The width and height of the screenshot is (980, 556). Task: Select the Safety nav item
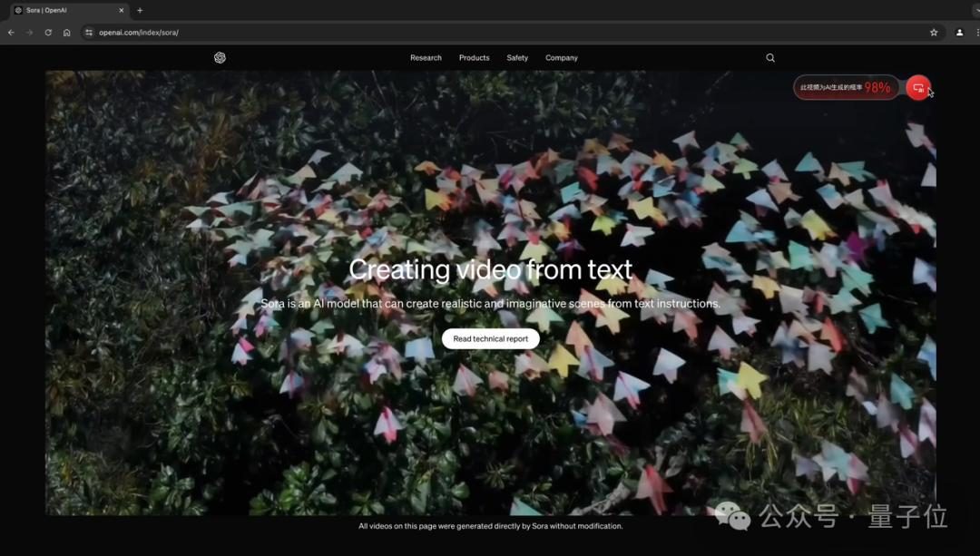(x=517, y=58)
